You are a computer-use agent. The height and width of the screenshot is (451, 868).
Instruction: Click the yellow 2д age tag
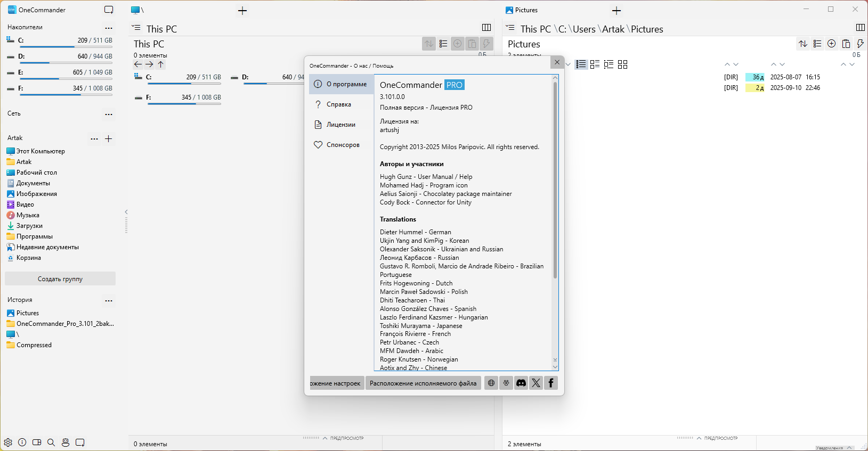coord(755,88)
